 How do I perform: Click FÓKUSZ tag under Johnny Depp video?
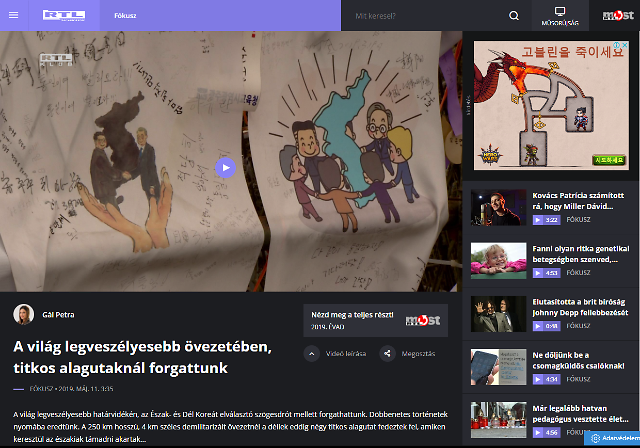[578, 326]
